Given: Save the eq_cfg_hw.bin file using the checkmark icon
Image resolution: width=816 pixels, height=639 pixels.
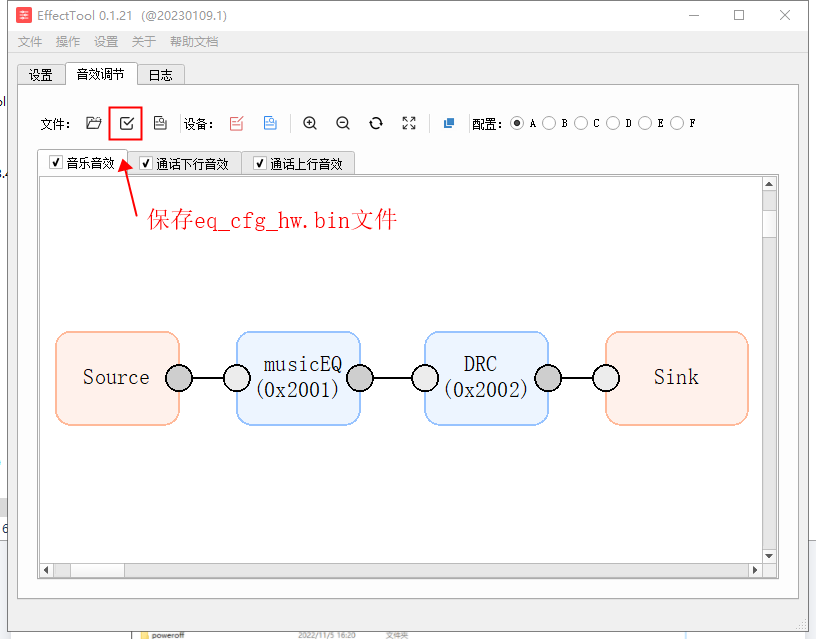Looking at the screenshot, I should pyautogui.click(x=126, y=123).
